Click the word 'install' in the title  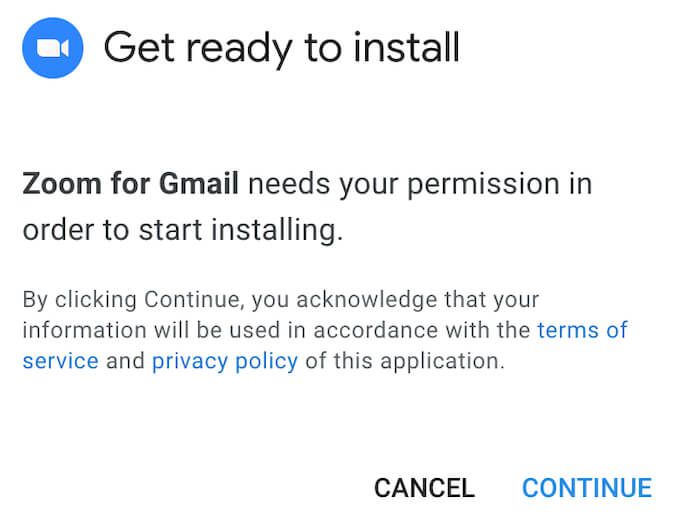406,47
